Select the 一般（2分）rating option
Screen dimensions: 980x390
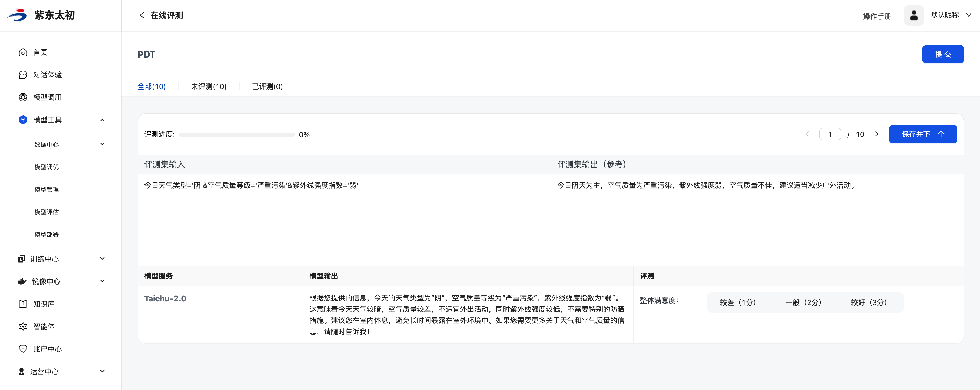804,302
